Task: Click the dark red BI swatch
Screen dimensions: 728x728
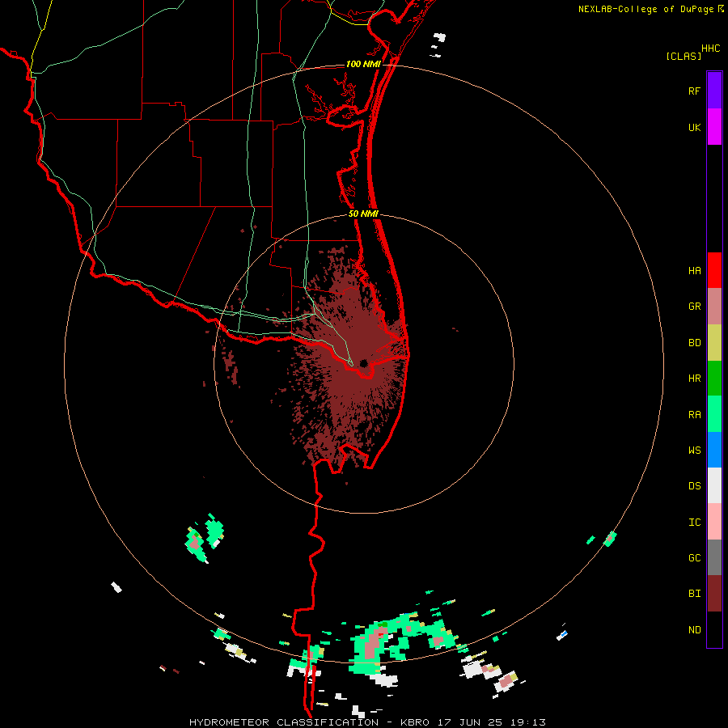Action: pyautogui.click(x=714, y=594)
